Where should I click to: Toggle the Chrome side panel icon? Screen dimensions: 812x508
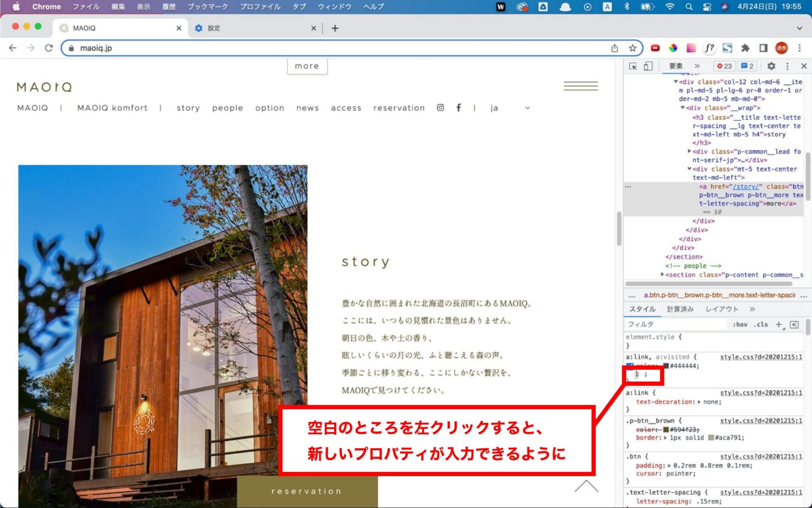pos(763,48)
